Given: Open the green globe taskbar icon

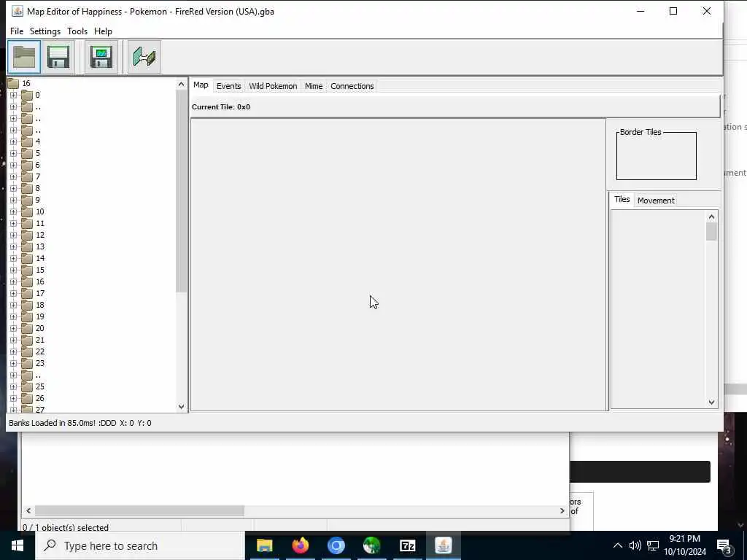Looking at the screenshot, I should tap(371, 545).
